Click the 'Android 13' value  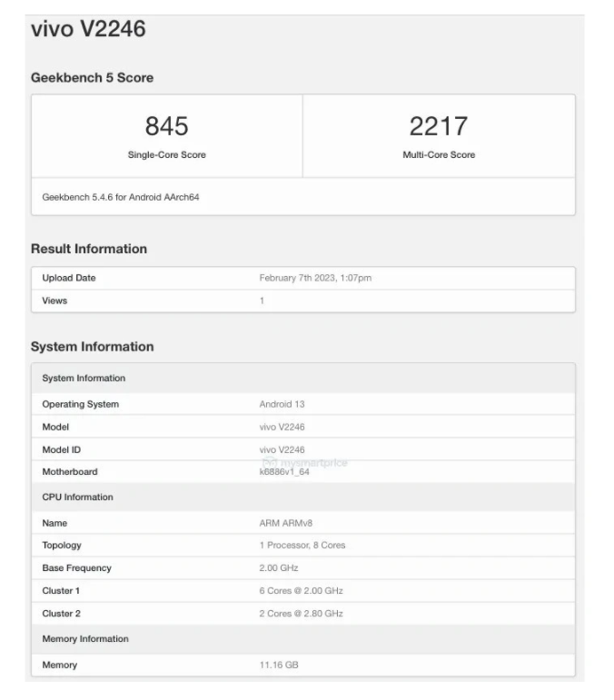pyautogui.click(x=282, y=404)
